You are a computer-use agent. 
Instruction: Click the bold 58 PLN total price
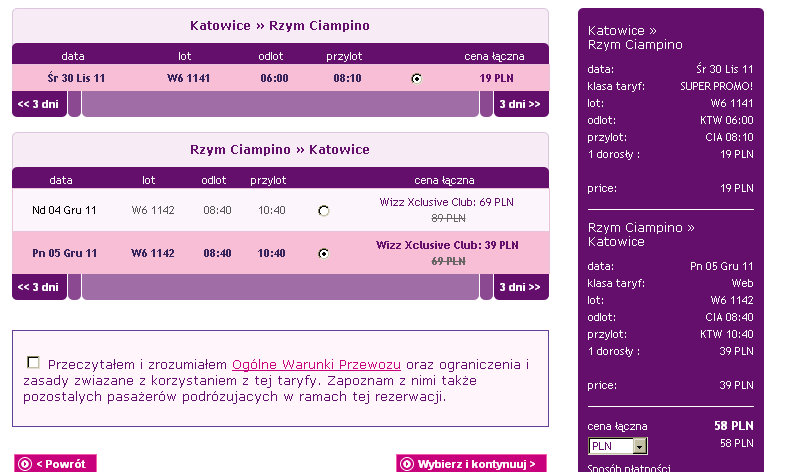point(734,426)
